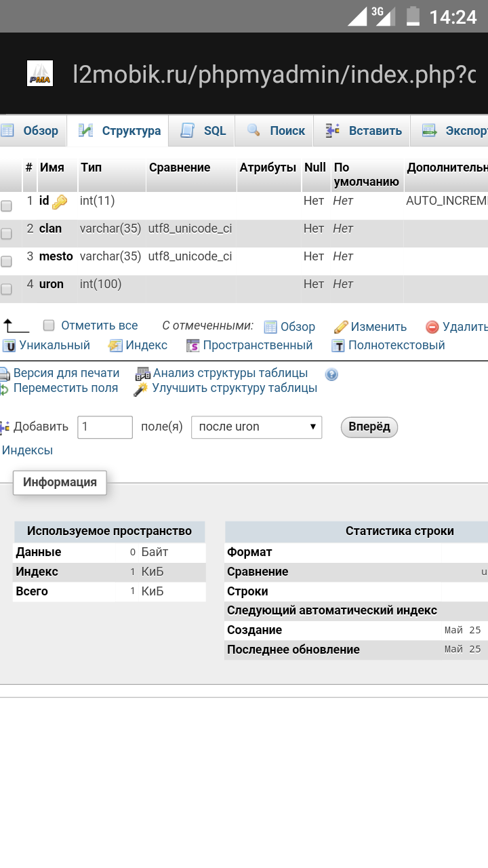Click the number of fields input box
488x868 pixels.
[105, 427]
